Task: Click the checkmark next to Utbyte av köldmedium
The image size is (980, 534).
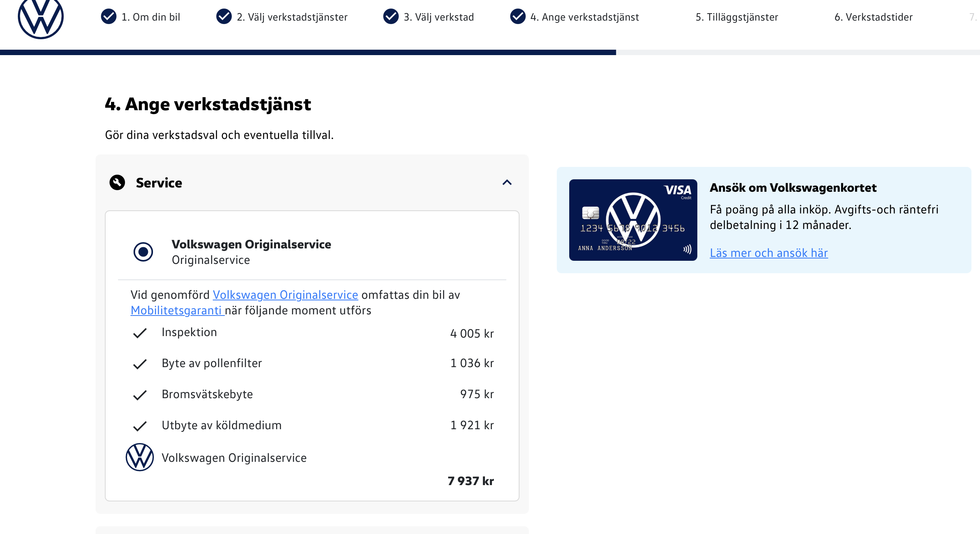Action: (x=140, y=426)
